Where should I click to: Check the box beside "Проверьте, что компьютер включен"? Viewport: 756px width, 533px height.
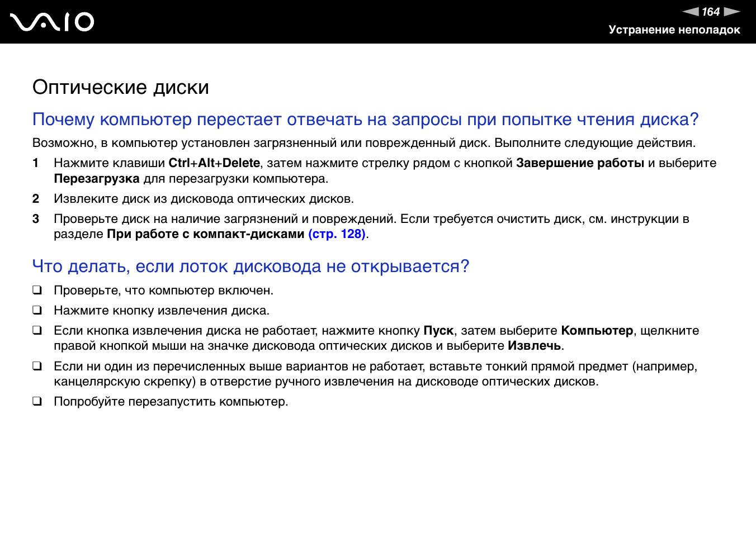(37, 290)
